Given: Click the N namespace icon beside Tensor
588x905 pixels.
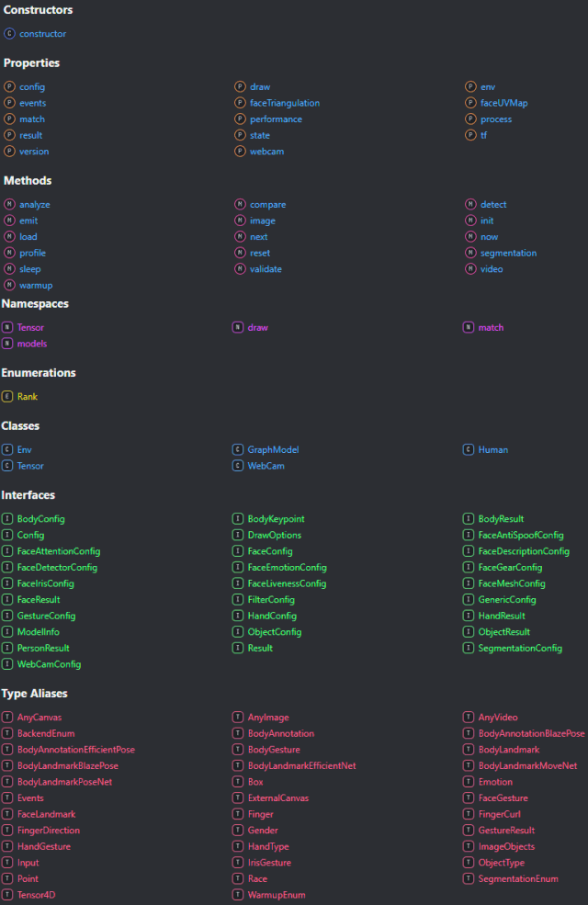Looking at the screenshot, I should pyautogui.click(x=9, y=327).
